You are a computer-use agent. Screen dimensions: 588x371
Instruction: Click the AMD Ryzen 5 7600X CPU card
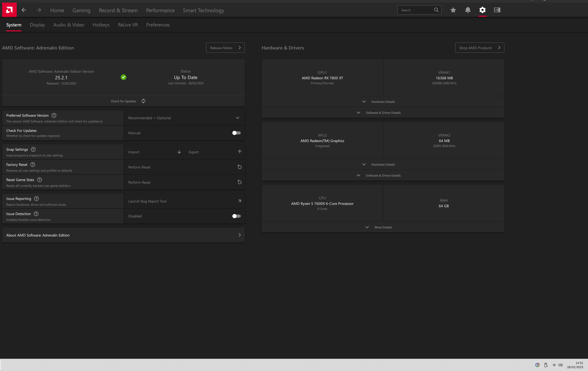[x=322, y=203]
